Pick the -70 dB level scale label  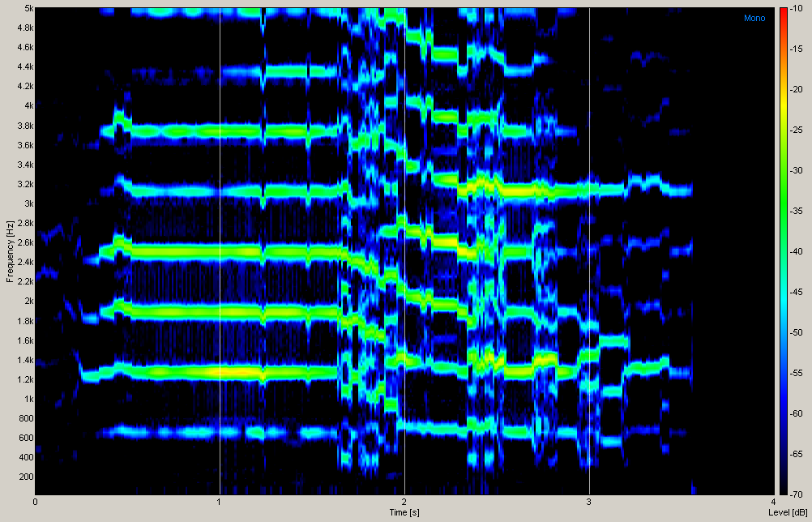click(x=797, y=494)
